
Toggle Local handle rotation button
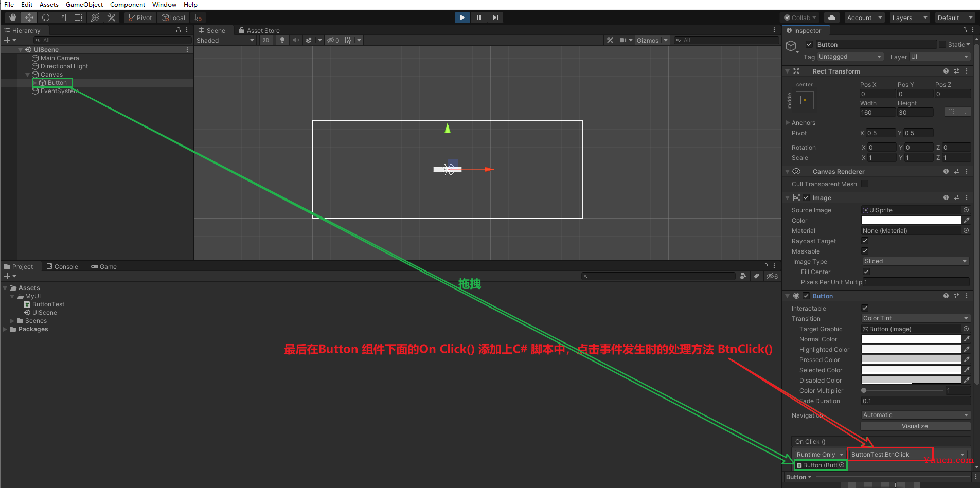(x=173, y=17)
